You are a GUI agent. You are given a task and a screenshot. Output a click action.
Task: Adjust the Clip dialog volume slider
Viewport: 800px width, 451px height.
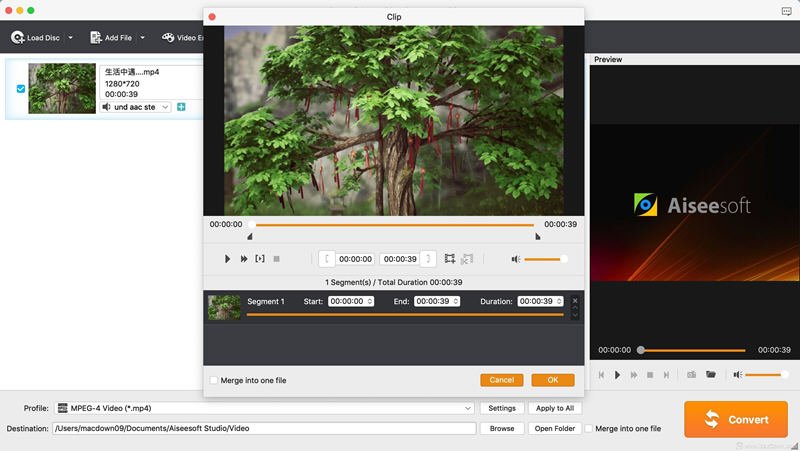coord(545,259)
